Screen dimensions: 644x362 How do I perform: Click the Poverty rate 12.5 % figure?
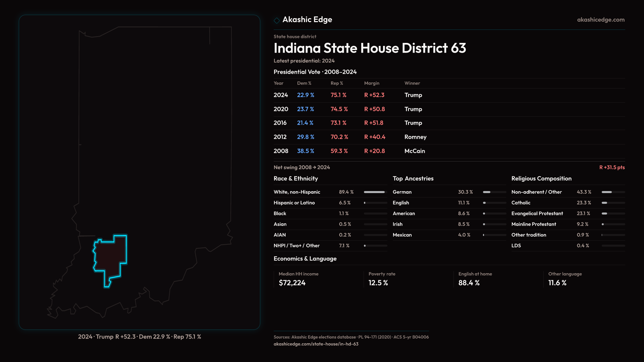click(x=378, y=283)
